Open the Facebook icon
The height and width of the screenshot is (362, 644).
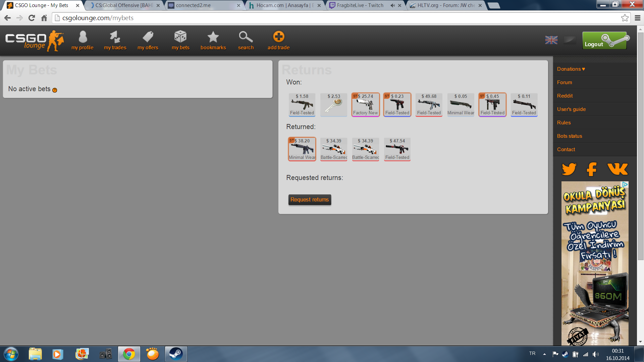(592, 169)
